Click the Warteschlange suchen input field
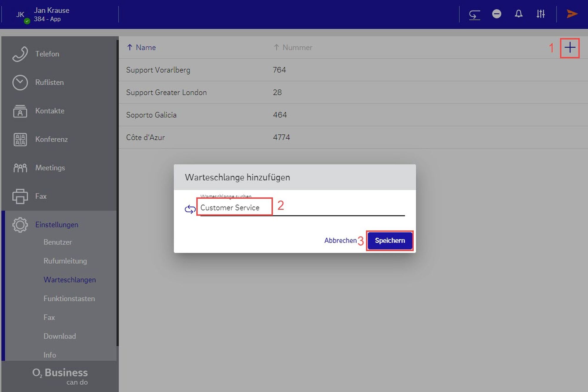Screen dimensions: 588x392 pos(302,208)
